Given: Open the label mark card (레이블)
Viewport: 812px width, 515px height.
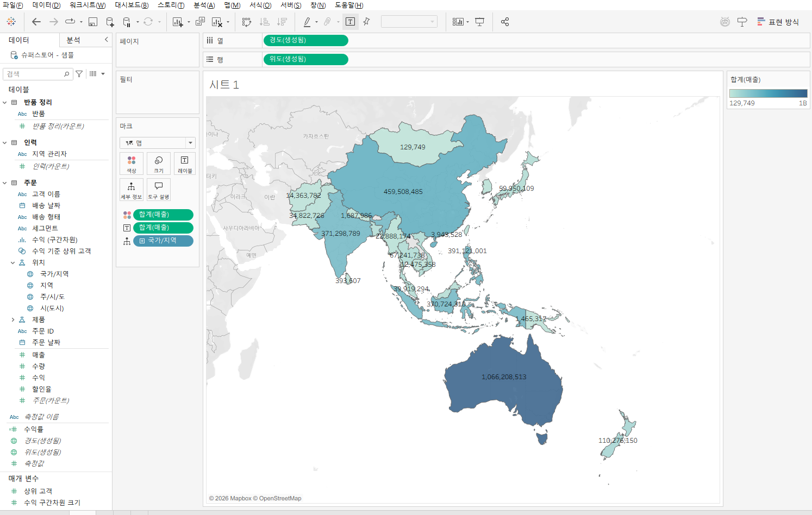Looking at the screenshot, I should click(185, 164).
